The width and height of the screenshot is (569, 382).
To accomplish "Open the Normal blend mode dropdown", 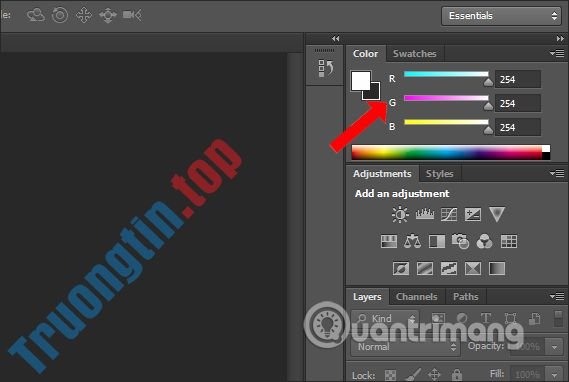I will click(405, 347).
